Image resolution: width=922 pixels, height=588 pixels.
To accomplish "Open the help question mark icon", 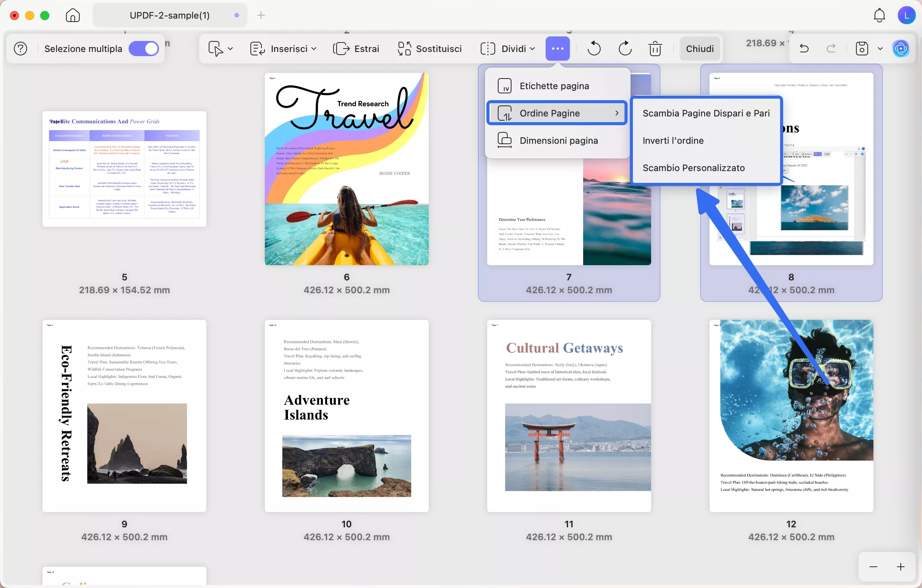I will pos(20,49).
